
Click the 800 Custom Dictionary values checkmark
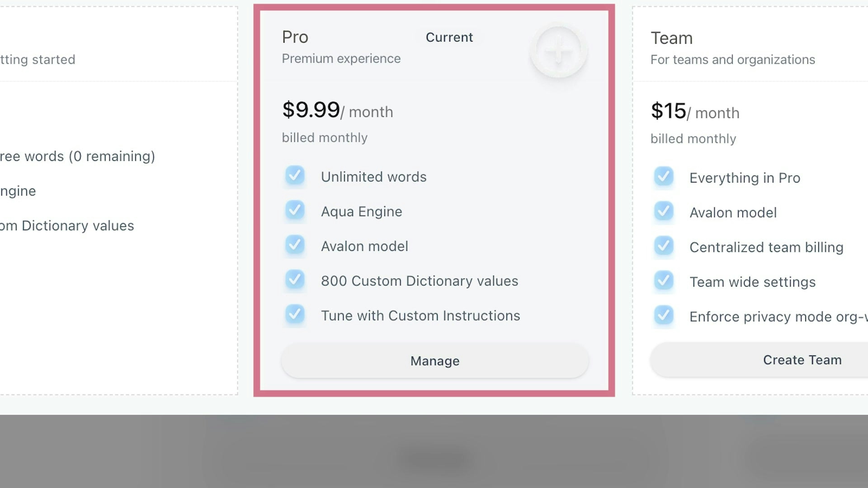(x=295, y=279)
